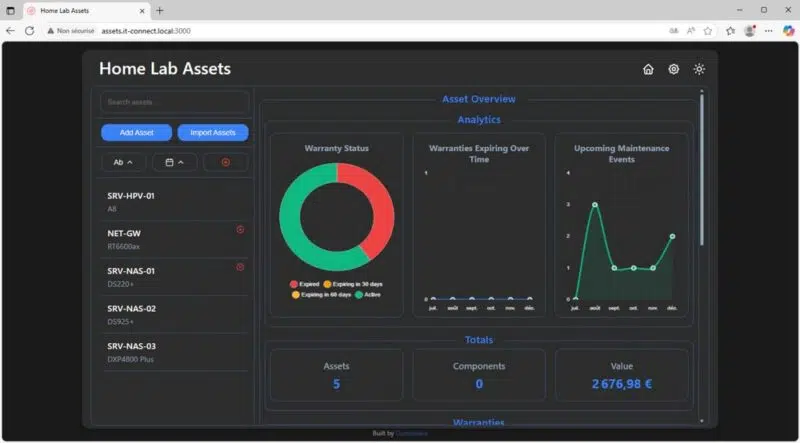This screenshot has height=443, width=800.
Task: Open the browser three-dots menu
Action: click(x=768, y=31)
